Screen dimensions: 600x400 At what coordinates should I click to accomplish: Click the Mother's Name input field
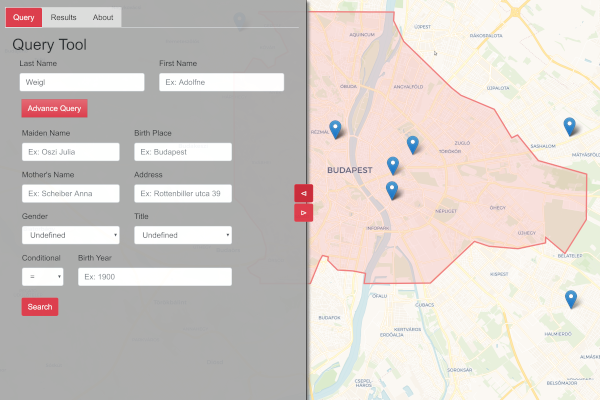[71, 193]
